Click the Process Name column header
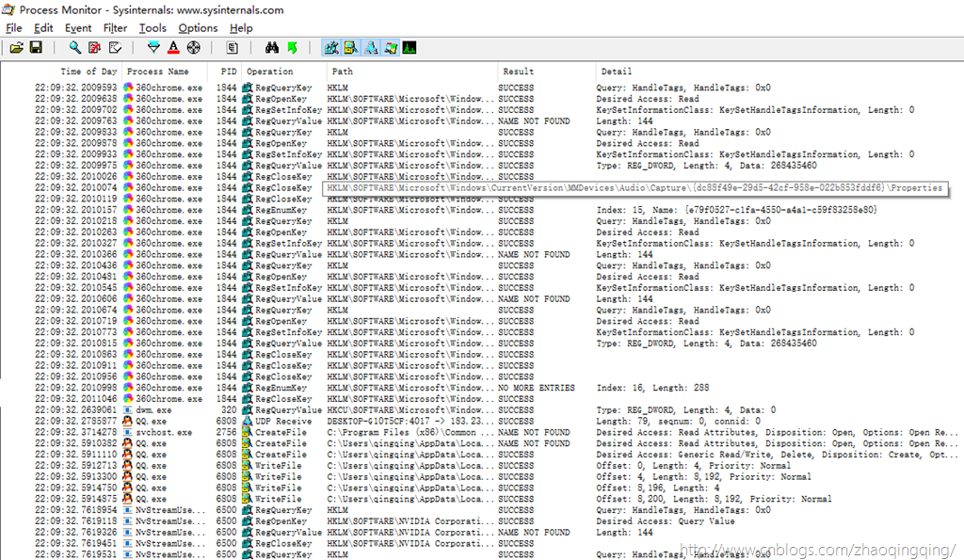 pyautogui.click(x=158, y=72)
